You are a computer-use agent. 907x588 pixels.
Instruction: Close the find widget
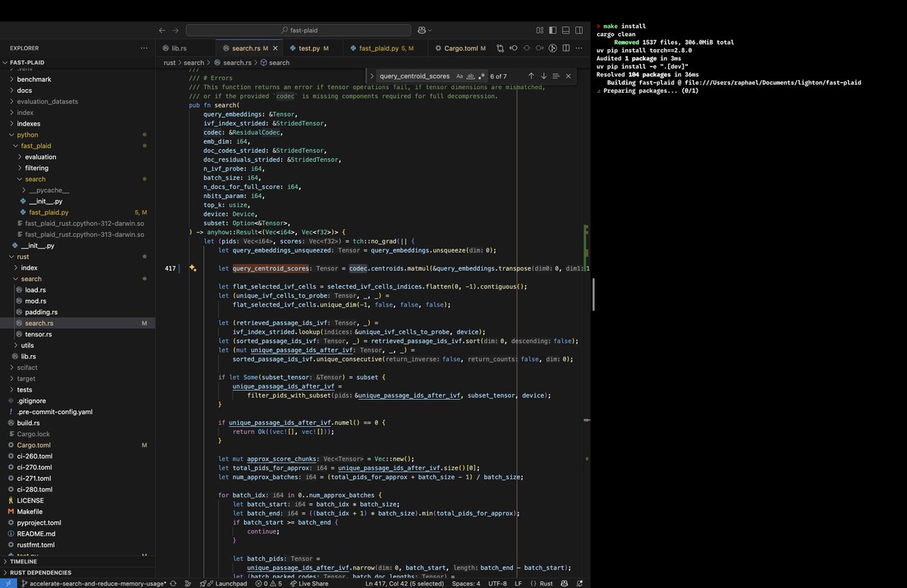click(568, 76)
